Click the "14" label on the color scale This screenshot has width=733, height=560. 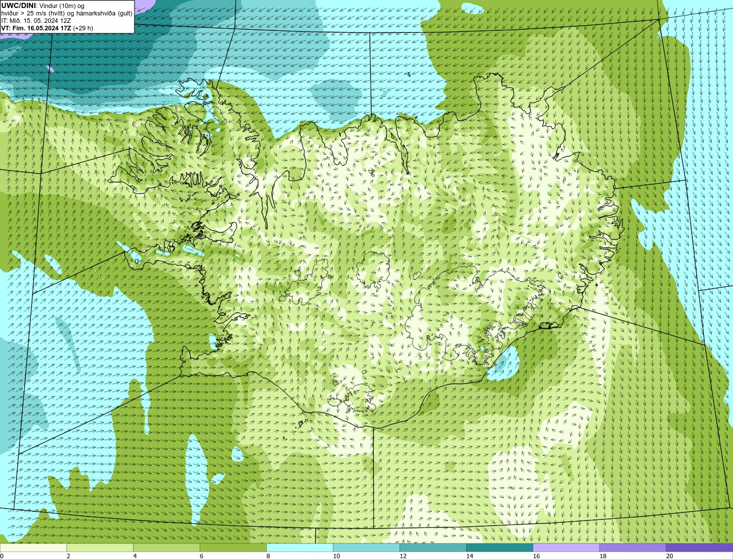coord(470,556)
